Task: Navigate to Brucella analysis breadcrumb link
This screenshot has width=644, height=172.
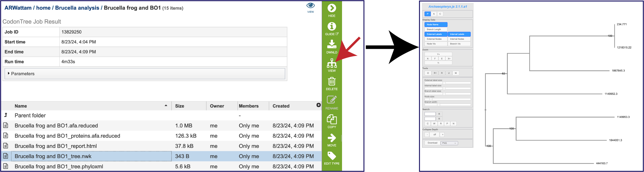Action: tap(77, 8)
